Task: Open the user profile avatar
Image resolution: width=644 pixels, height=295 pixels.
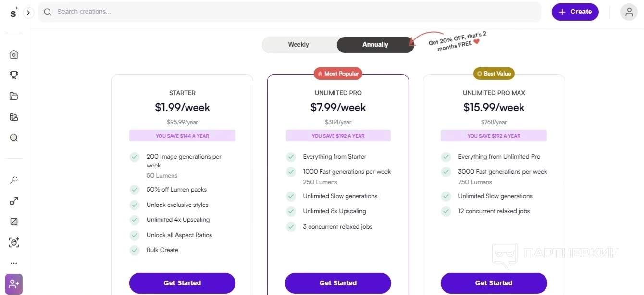Action: (629, 12)
